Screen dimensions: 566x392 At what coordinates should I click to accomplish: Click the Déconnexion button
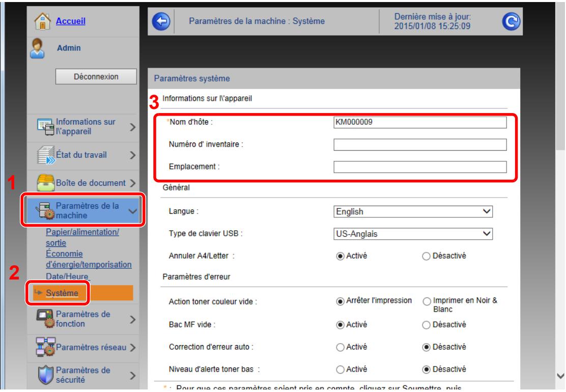pos(96,76)
